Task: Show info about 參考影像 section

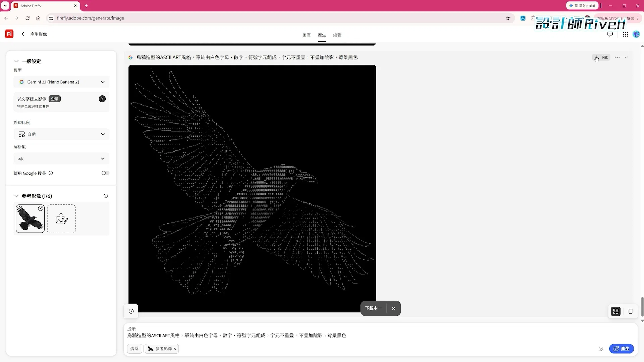Action: pos(106,196)
